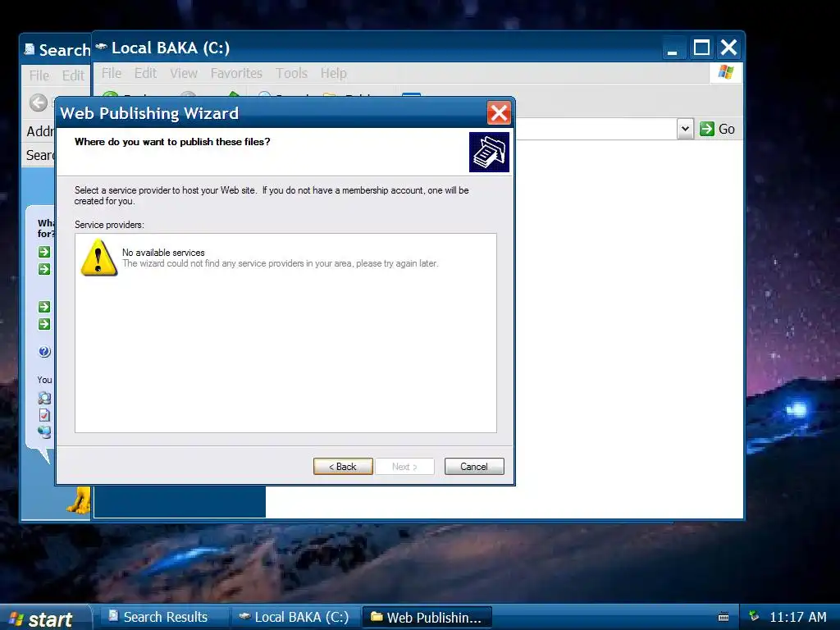
Task: Open View menu in Local BAKA window
Action: 184,73
